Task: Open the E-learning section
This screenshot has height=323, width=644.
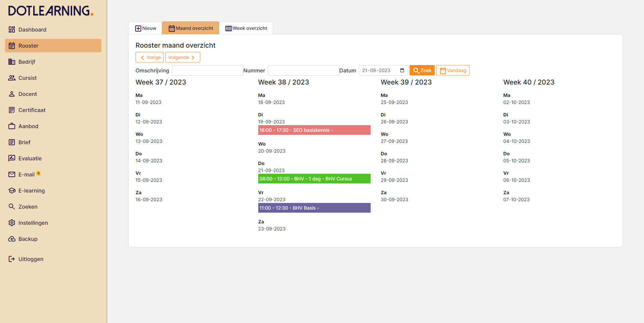Action: pos(31,191)
